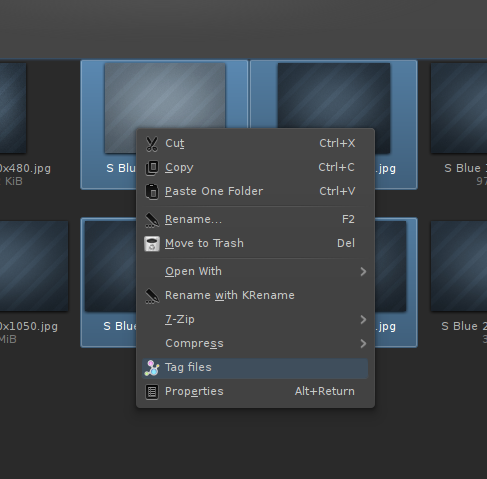Select Rename with KRename entry
487x479 pixels.
tap(255, 296)
